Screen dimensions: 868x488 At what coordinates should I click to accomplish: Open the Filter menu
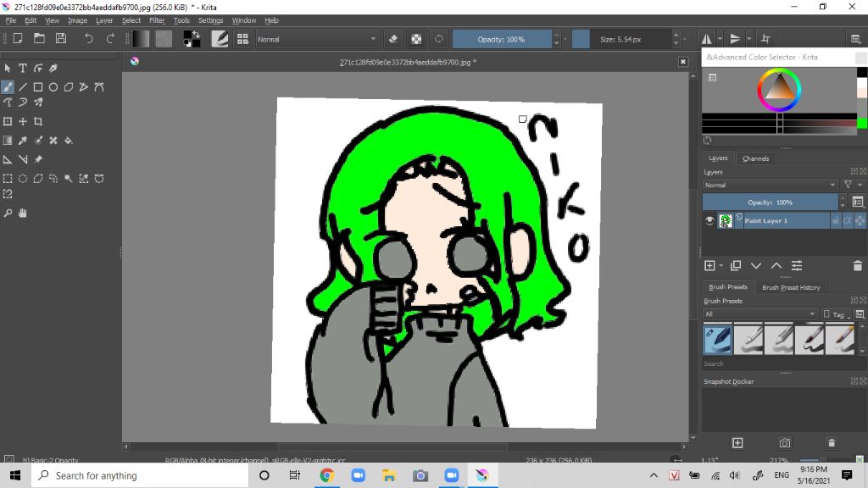pyautogui.click(x=157, y=20)
